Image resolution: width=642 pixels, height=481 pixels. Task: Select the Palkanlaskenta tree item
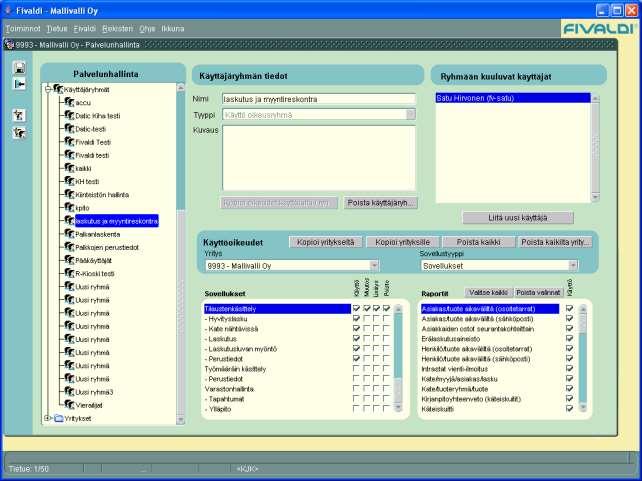pos(97,234)
